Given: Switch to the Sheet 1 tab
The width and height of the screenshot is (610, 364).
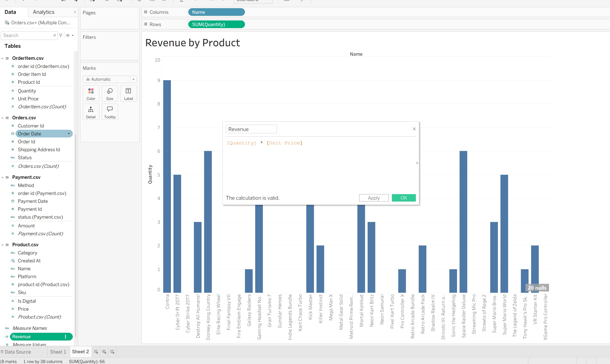Looking at the screenshot, I should click(58, 351).
